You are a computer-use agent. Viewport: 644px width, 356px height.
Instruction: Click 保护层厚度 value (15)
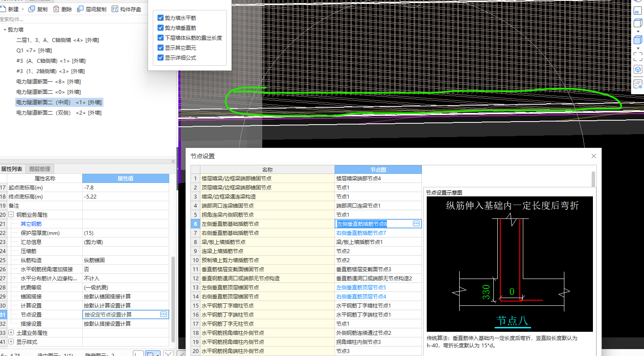pos(126,233)
